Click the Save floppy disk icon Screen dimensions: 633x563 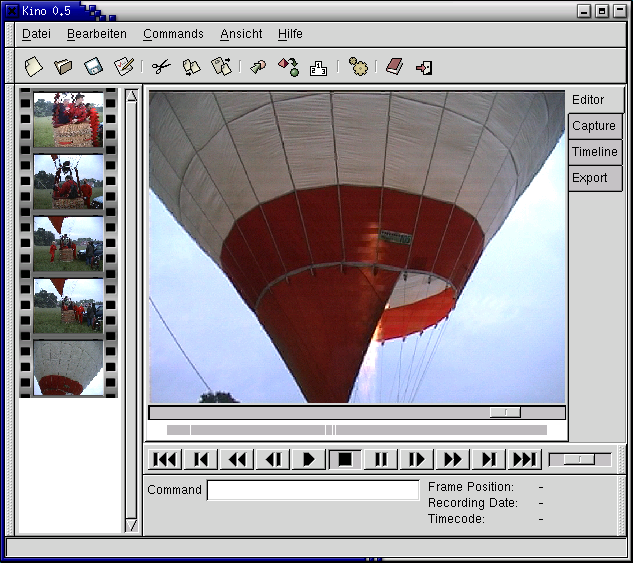click(x=93, y=67)
